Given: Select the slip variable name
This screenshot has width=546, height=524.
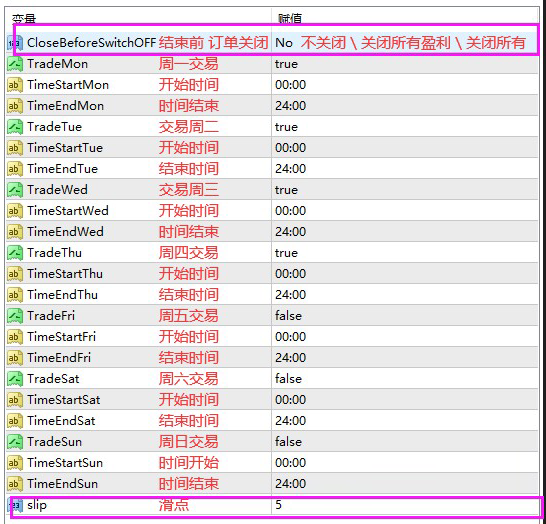Looking at the screenshot, I should point(37,505).
